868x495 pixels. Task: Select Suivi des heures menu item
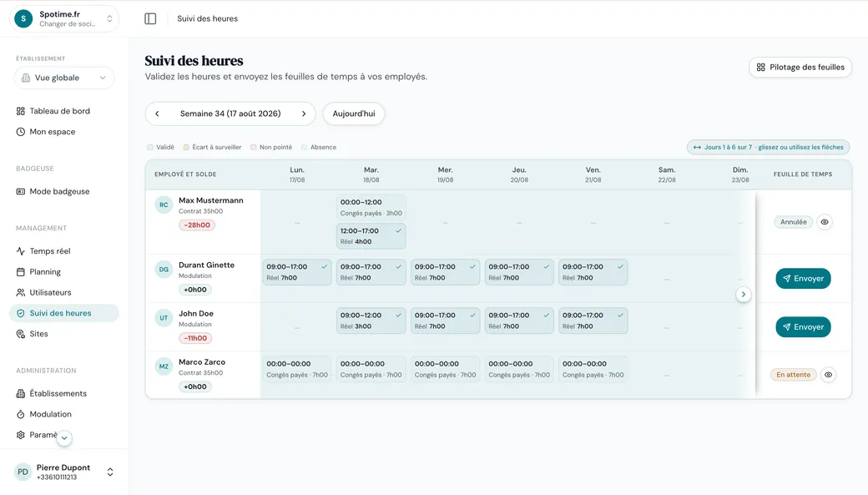tap(64, 313)
